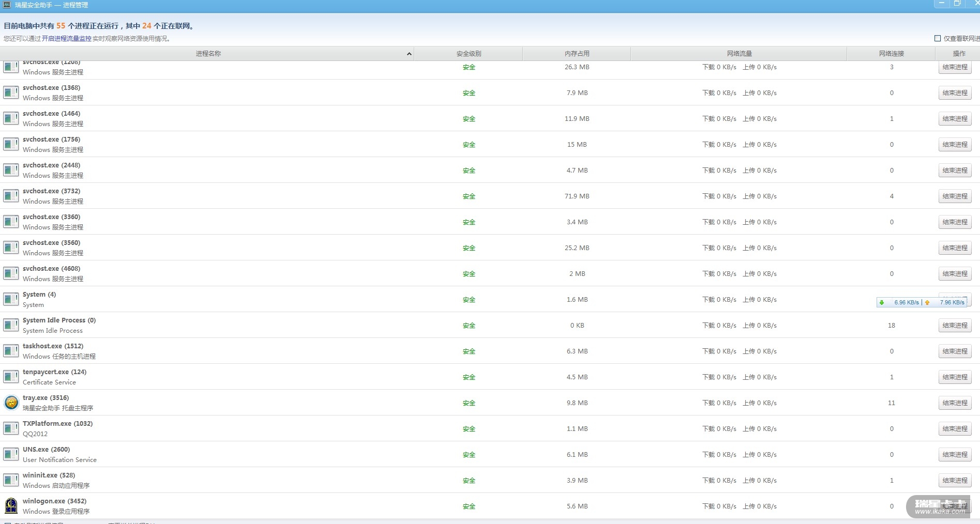The image size is (980, 524).
Task: Click the network connection count 11
Action: [892, 403]
